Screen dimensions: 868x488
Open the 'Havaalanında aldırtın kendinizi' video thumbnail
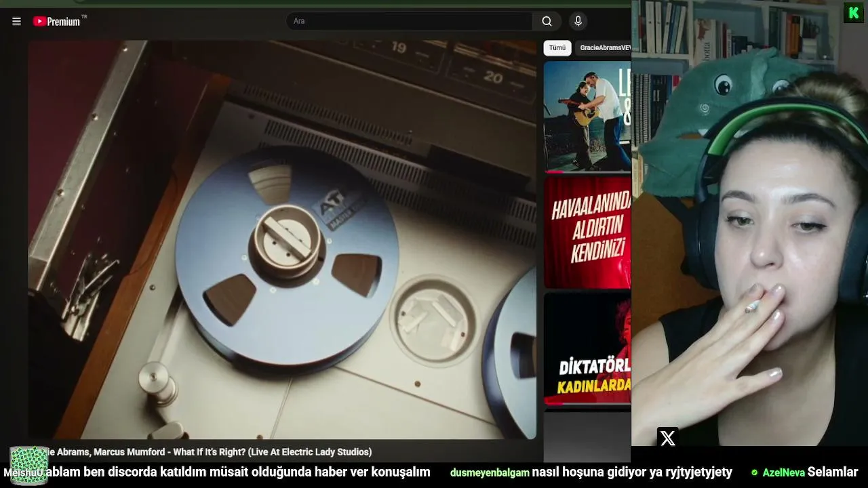click(x=587, y=232)
